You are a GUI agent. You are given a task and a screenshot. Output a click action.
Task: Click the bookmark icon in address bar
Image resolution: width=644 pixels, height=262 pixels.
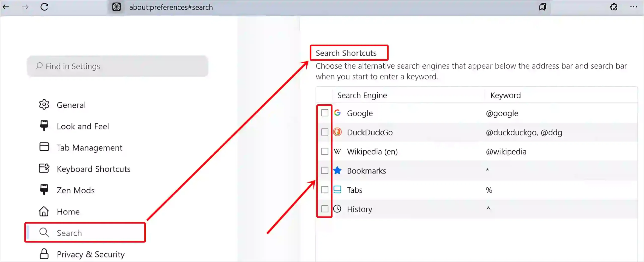543,7
